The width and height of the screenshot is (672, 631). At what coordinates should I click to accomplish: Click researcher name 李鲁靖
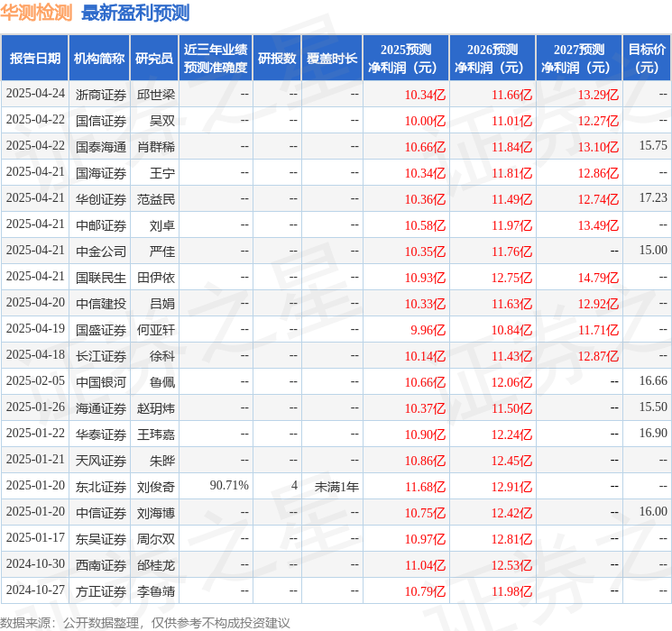tap(156, 591)
